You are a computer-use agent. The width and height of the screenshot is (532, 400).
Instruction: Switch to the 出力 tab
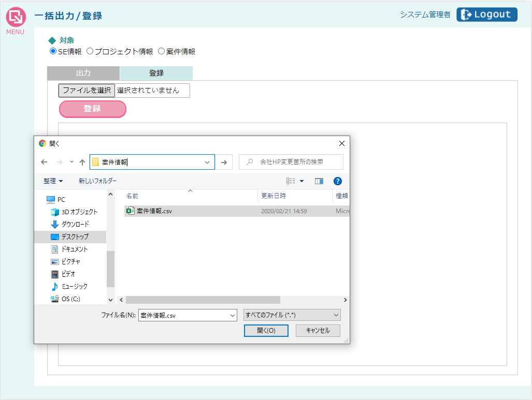coord(83,73)
